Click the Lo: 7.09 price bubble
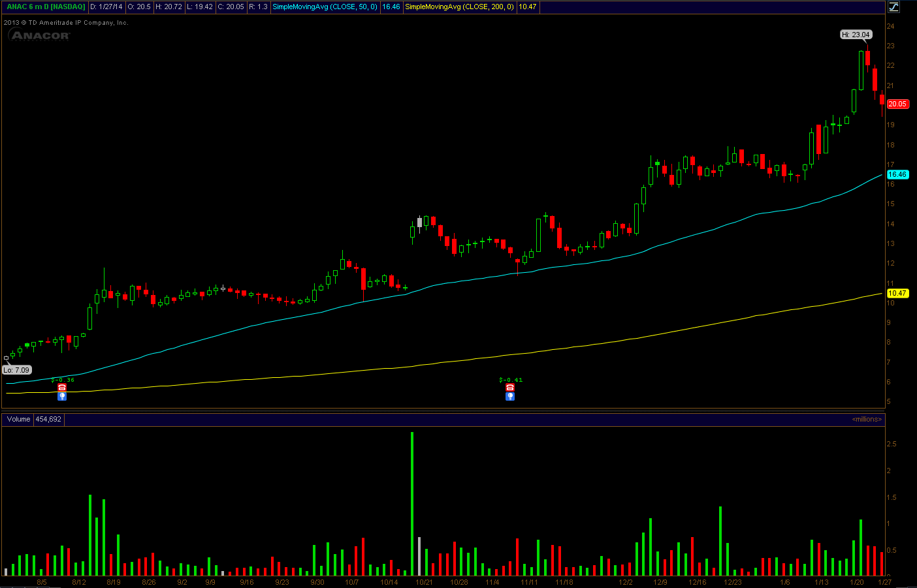 coord(16,370)
